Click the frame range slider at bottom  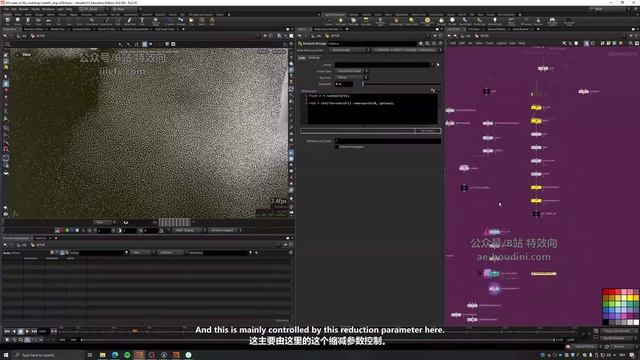(318, 340)
